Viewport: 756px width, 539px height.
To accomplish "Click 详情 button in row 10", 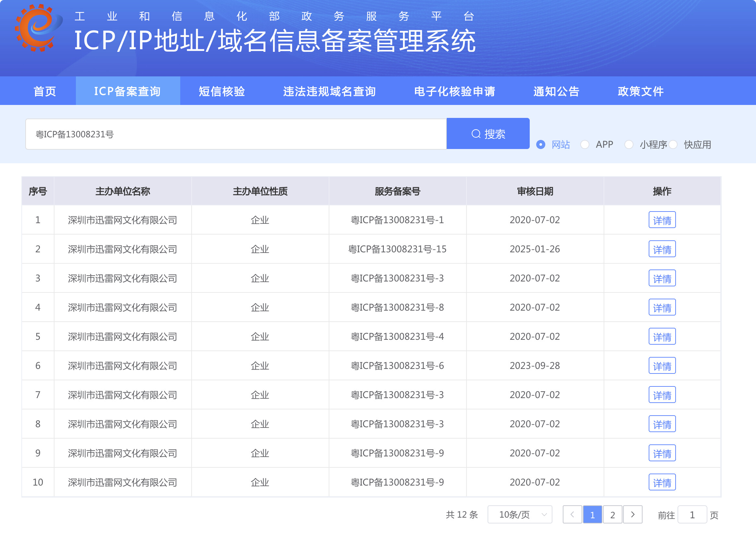I will point(662,482).
